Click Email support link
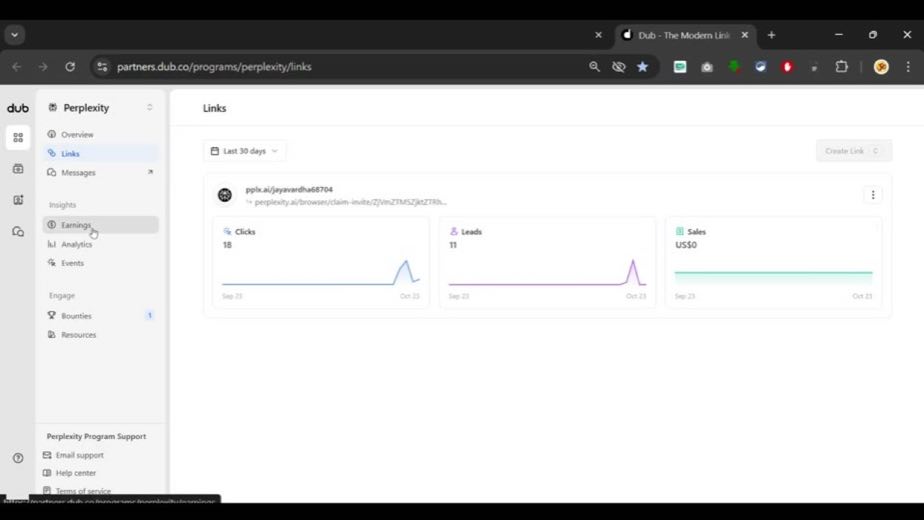The height and width of the screenshot is (520, 924). click(73, 455)
